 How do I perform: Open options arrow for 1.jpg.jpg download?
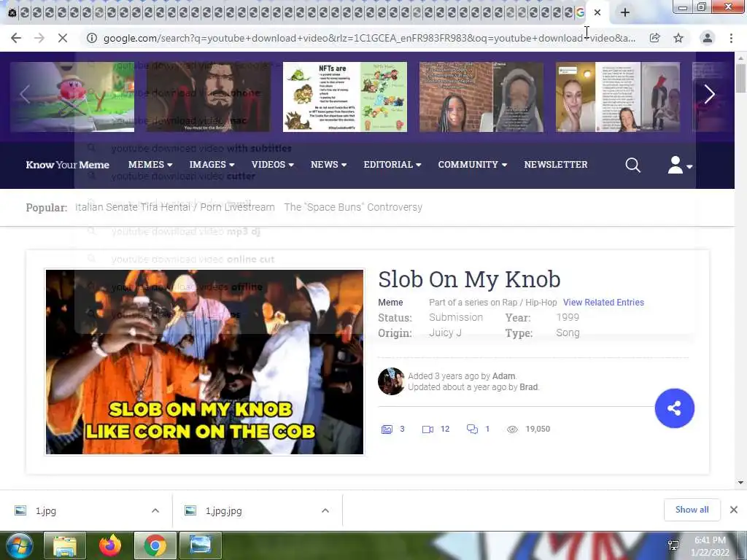(325, 510)
